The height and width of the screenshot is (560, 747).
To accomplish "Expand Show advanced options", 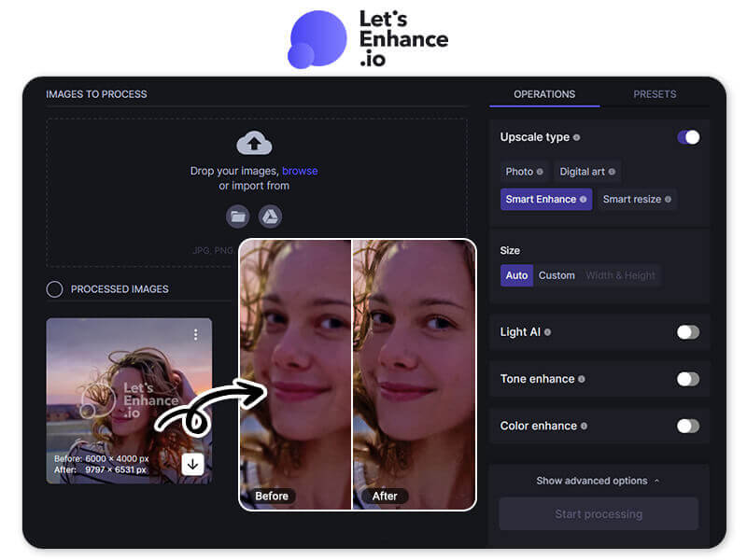I will (598, 481).
